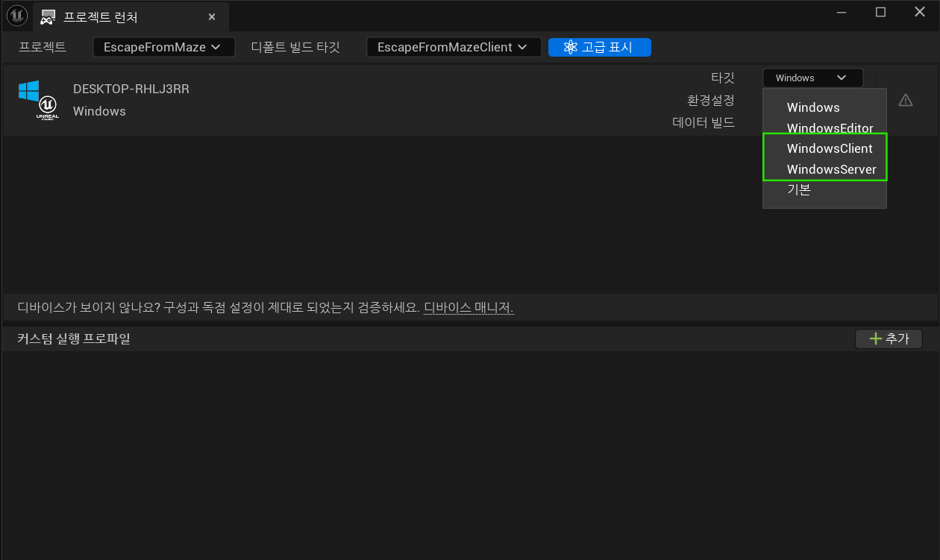
Task: Choose WindowsClient from the target list
Action: point(824,148)
